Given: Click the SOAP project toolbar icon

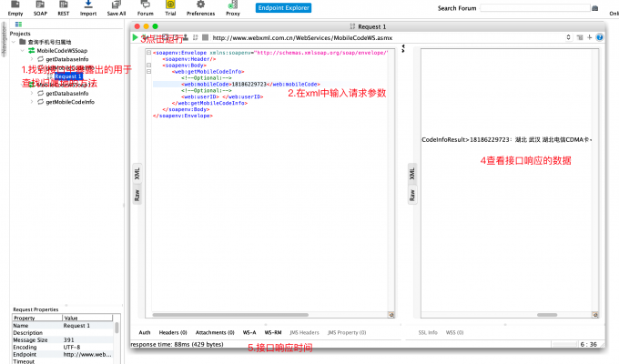Looking at the screenshot, I should click(40, 8).
